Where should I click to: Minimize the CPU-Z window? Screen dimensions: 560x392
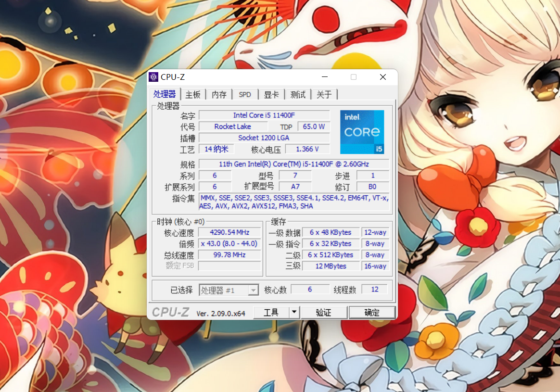325,77
